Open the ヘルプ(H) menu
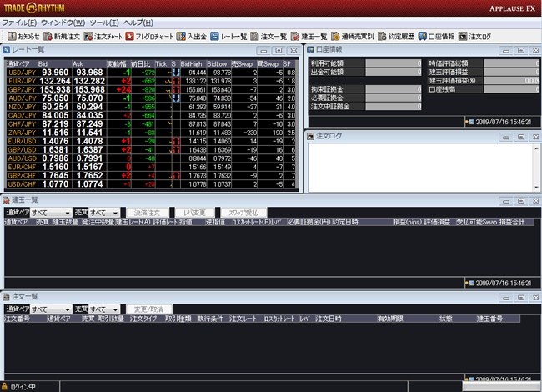The width and height of the screenshot is (542, 392). pyautogui.click(x=138, y=23)
